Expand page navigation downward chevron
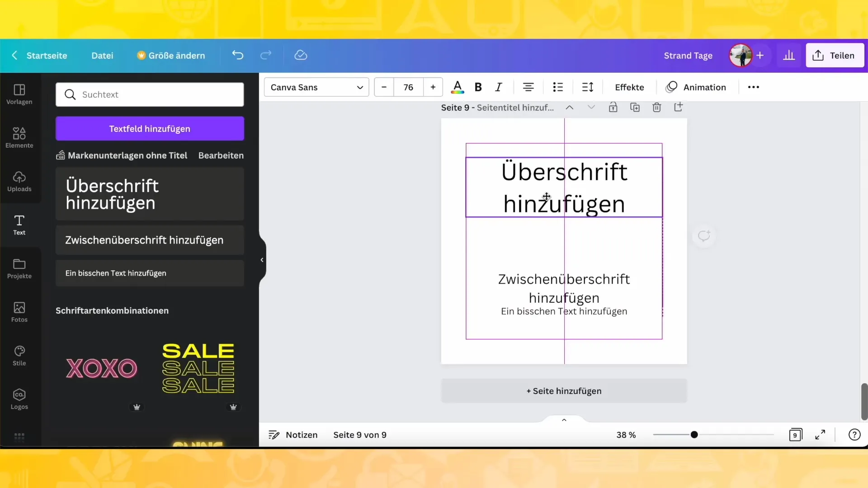The width and height of the screenshot is (868, 488). pos(591,107)
